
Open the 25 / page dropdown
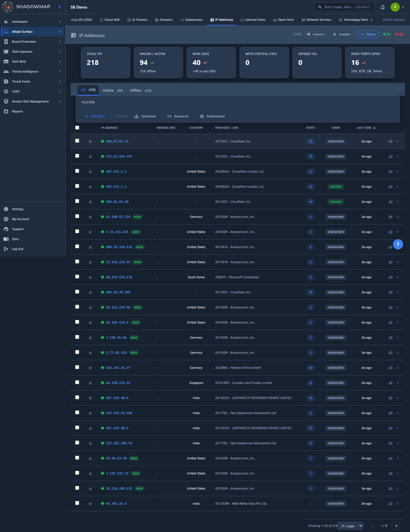[x=351, y=526]
